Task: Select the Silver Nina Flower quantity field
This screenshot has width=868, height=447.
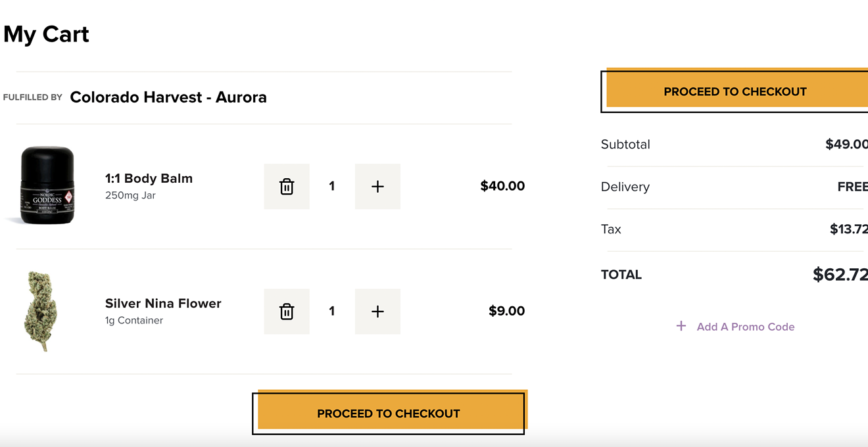Action: click(x=332, y=311)
